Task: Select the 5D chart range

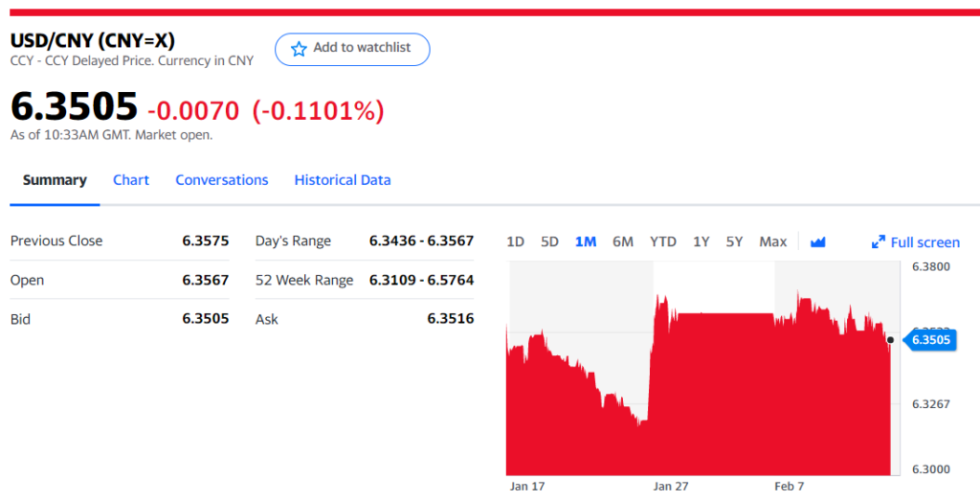Action: pyautogui.click(x=549, y=241)
